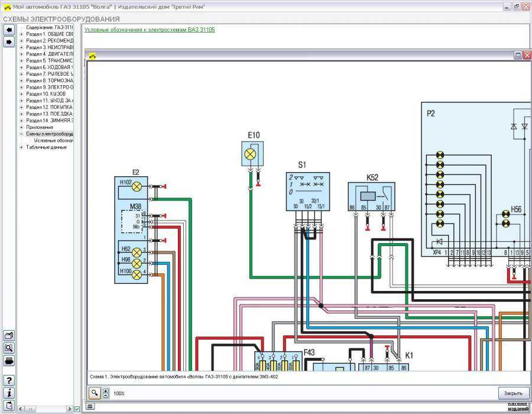Expand the Приложения node
532x414 pixels.
[x=21, y=127]
